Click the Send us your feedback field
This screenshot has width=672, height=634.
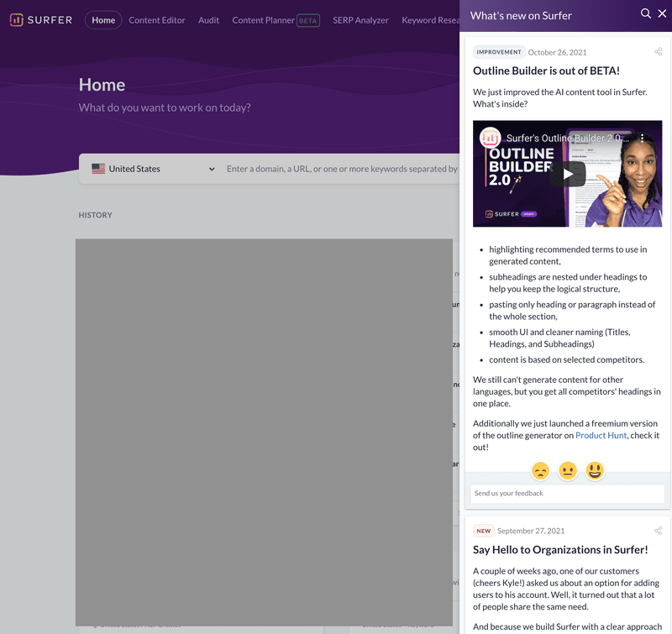pyautogui.click(x=567, y=494)
